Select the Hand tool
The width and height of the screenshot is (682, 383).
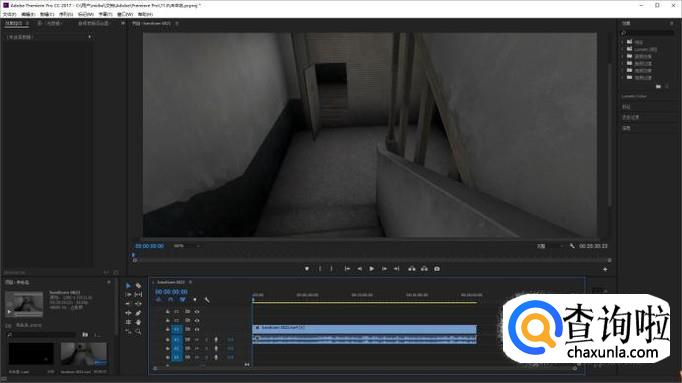coord(138,322)
